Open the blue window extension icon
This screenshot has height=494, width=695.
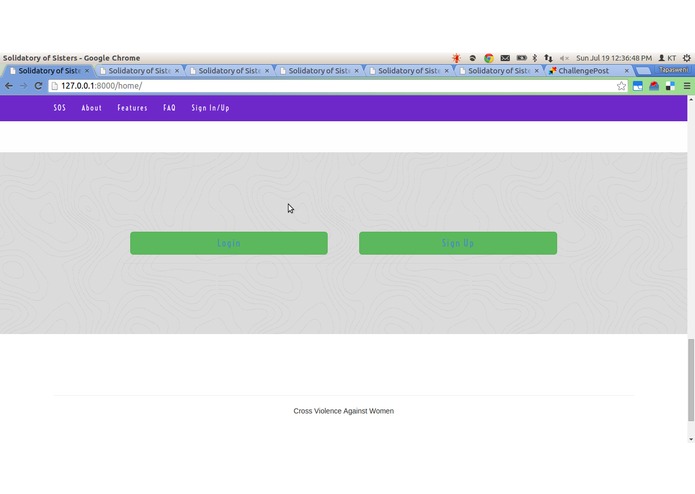coord(638,86)
